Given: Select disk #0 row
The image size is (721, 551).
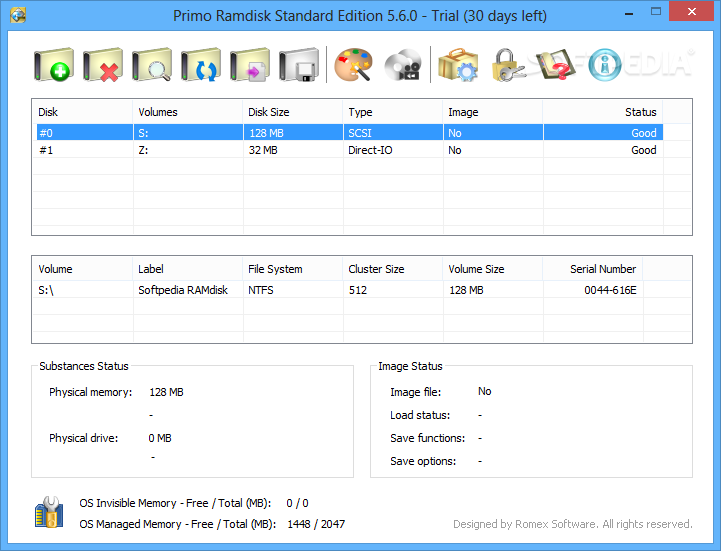Looking at the screenshot, I should pyautogui.click(x=349, y=133).
